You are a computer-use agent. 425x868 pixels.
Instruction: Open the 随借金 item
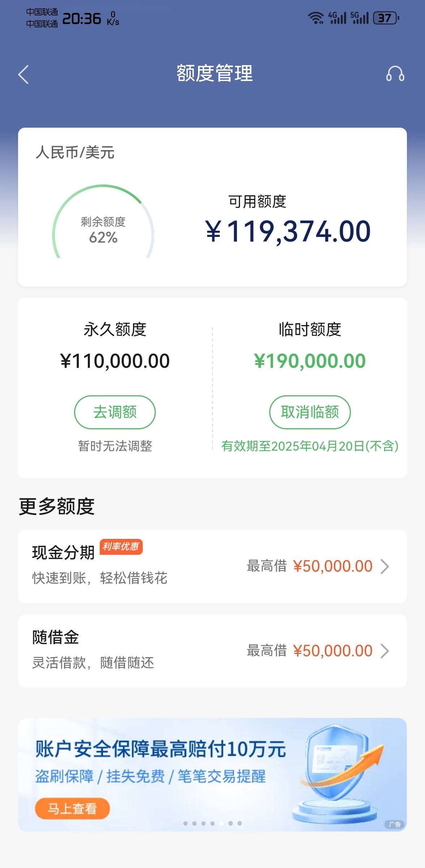[x=212, y=651]
